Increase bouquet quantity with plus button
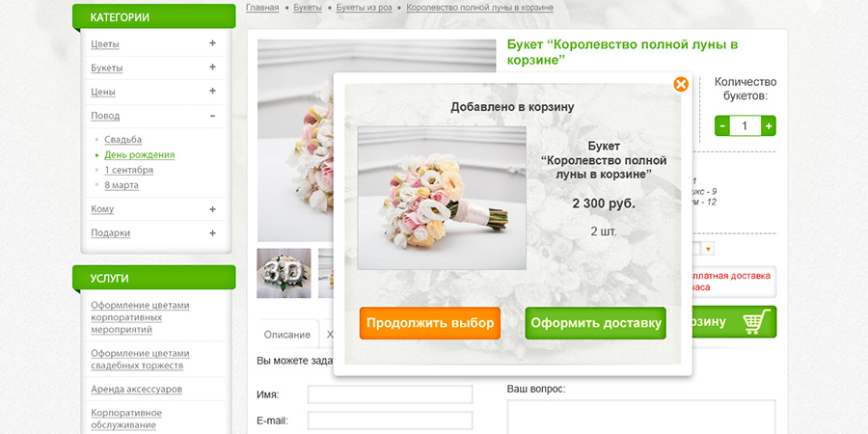 point(769,126)
